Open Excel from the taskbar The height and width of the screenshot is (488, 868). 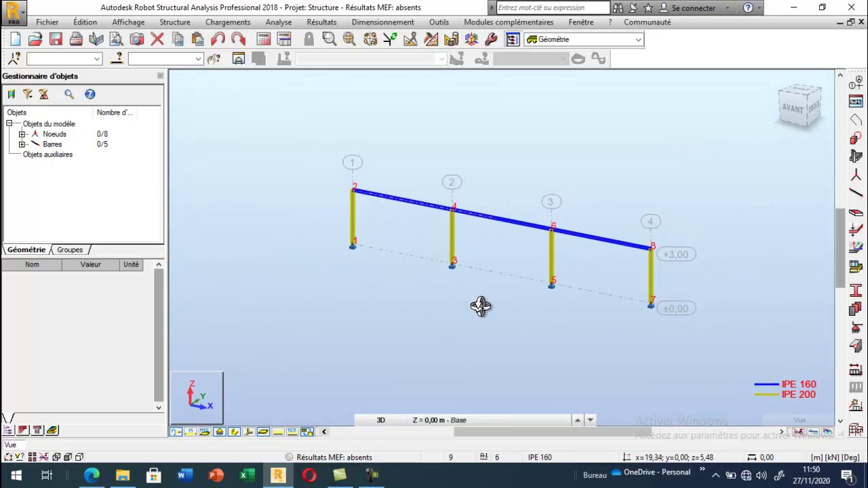247,475
